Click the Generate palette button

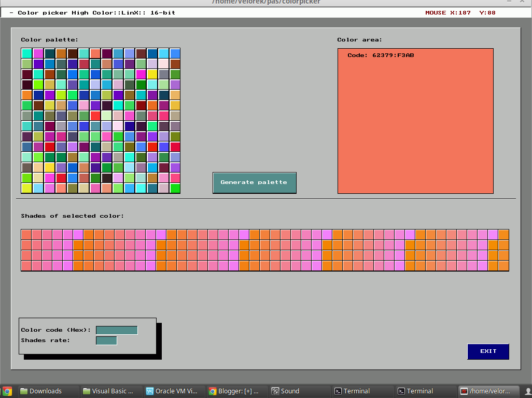[x=255, y=183]
